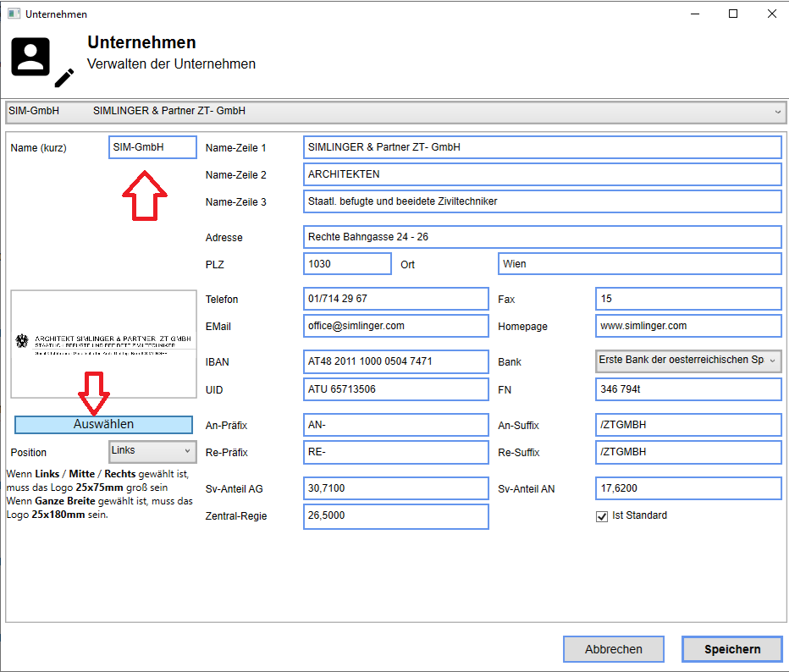Focus the Name (kurz) field
Screen dimensions: 789x672
point(152,147)
